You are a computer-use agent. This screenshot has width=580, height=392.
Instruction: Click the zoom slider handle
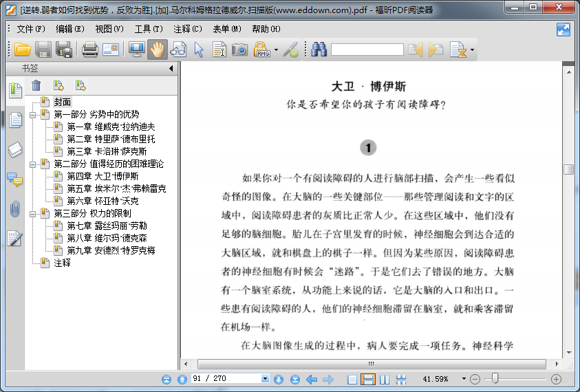495,378
